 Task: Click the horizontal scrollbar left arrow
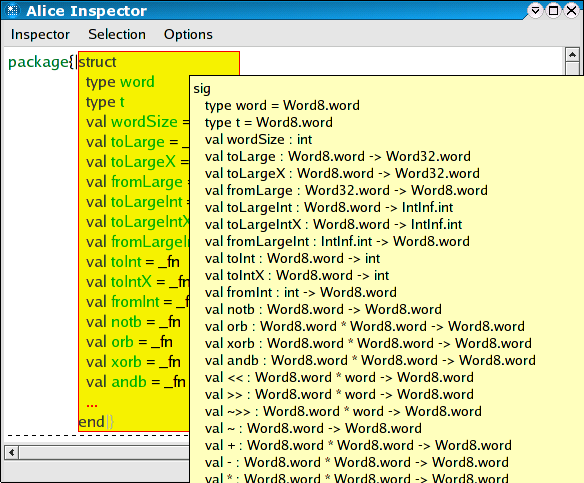[12, 452]
